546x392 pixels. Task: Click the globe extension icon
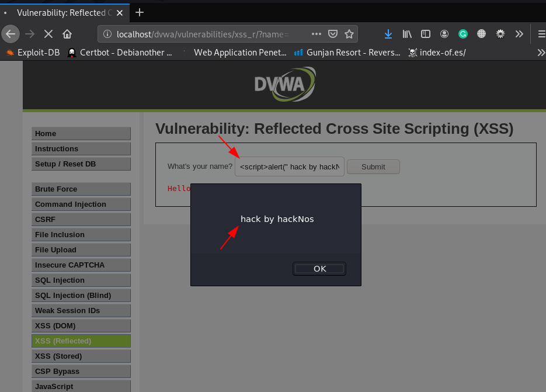click(481, 34)
